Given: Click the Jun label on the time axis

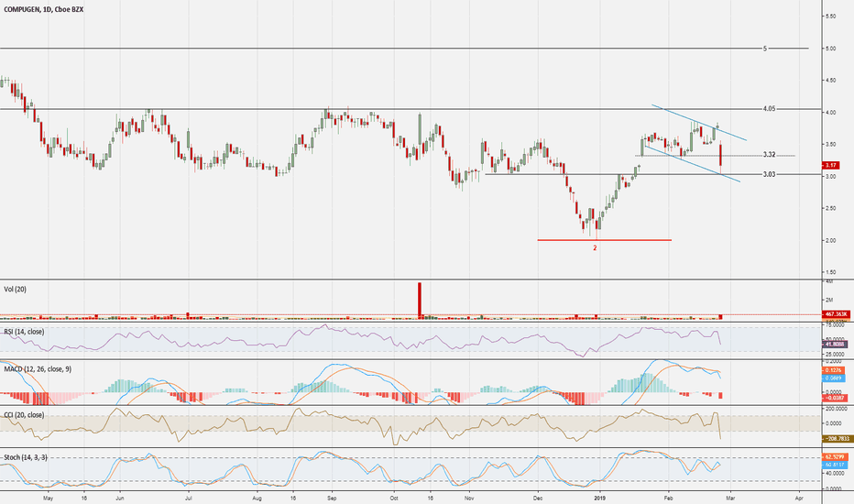Looking at the screenshot, I should click(x=120, y=498).
